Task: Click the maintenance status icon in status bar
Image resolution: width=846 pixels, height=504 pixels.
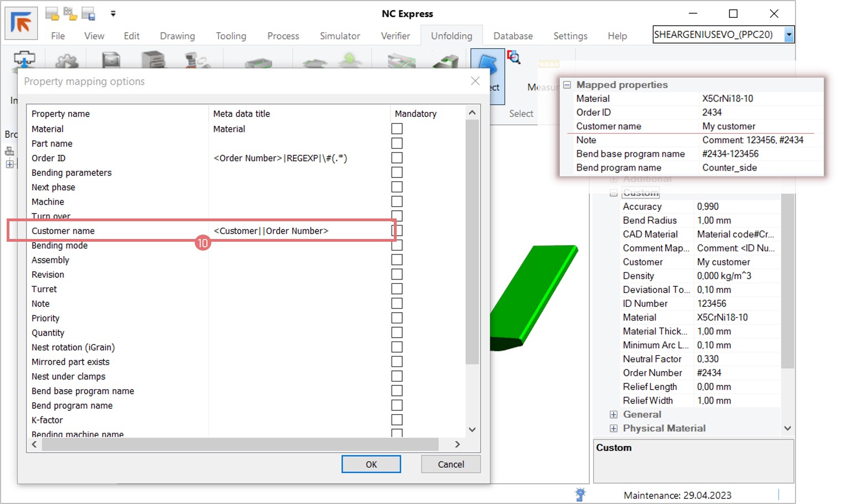Action: tap(580, 494)
